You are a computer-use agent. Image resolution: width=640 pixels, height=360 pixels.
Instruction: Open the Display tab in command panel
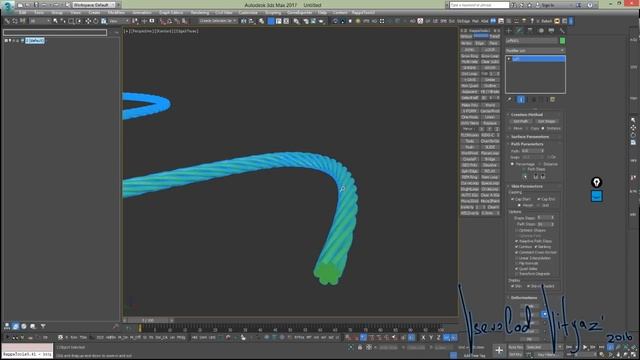point(551,31)
